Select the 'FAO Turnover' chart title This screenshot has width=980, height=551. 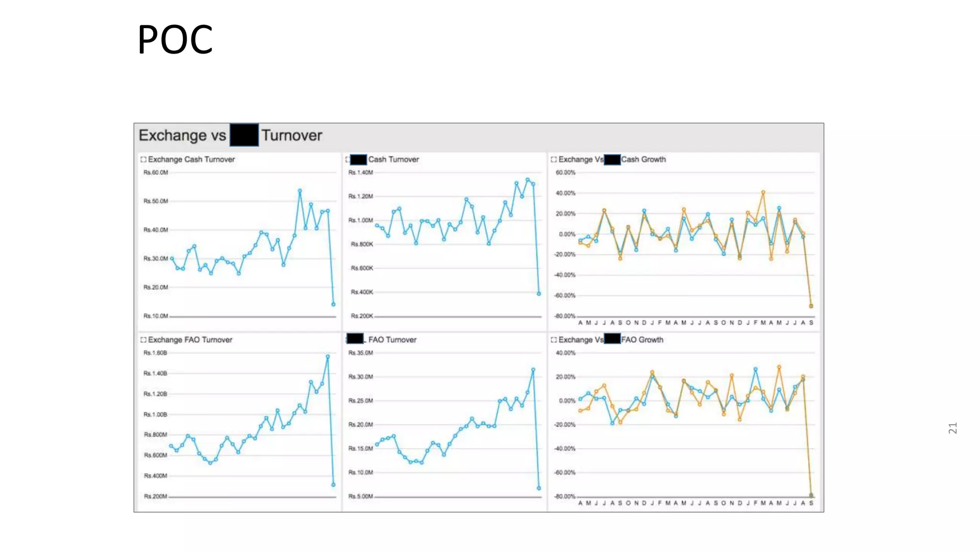pos(392,340)
